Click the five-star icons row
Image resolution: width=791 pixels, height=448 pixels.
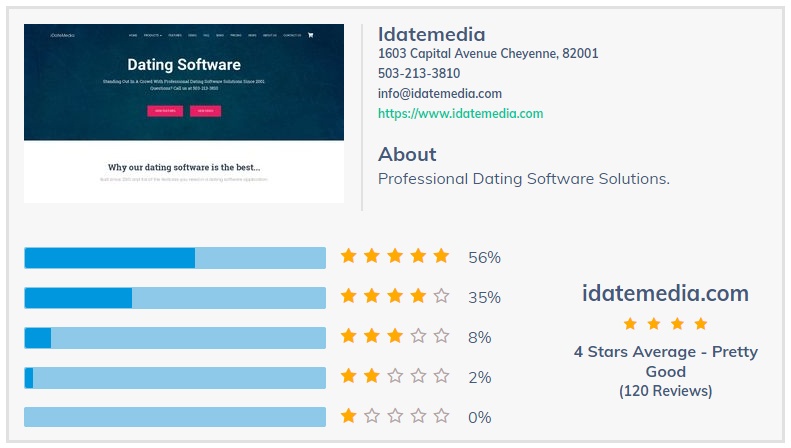pyautogui.click(x=395, y=256)
